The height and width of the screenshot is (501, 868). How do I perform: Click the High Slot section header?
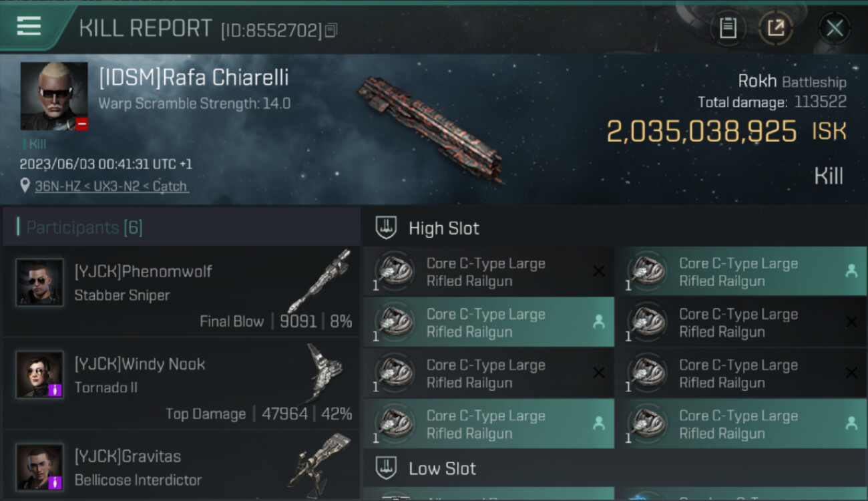point(443,228)
